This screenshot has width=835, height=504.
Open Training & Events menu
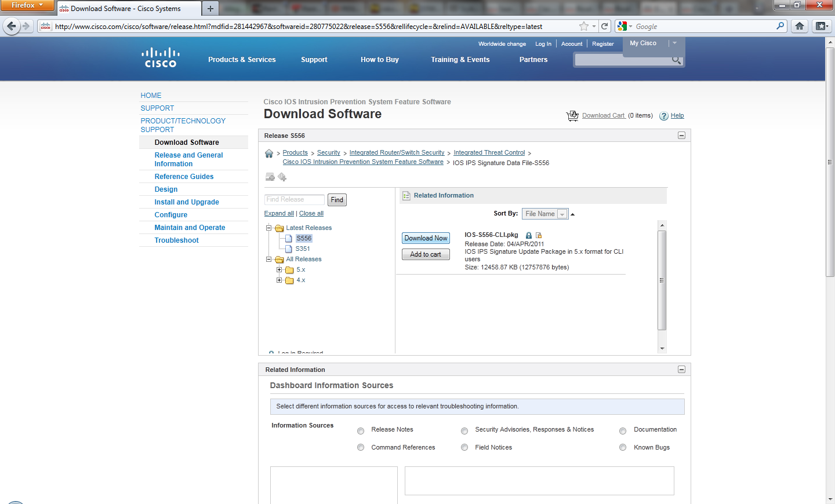tap(460, 60)
